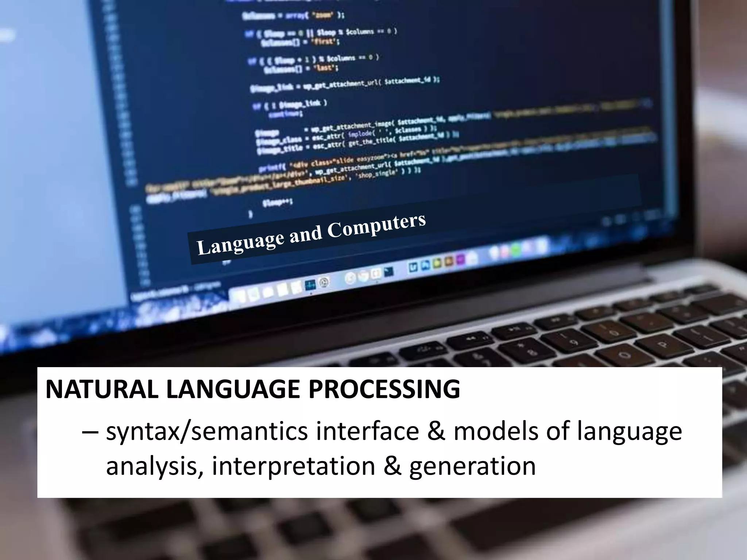Click the "Language and Computers" title text

[311, 234]
